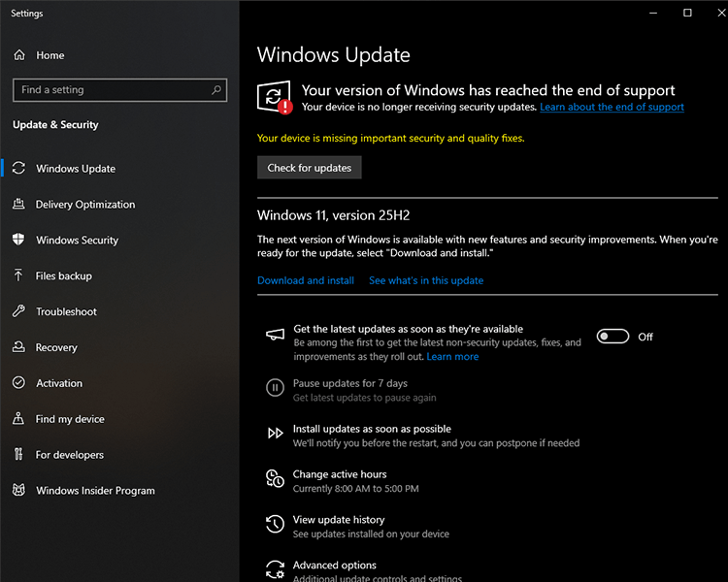The image size is (728, 582).
Task: Click the 'Find a setting' search box
Action: coord(119,89)
